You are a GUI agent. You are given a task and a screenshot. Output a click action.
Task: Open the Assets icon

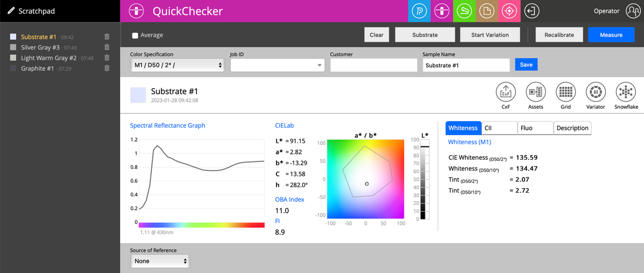coord(536,92)
